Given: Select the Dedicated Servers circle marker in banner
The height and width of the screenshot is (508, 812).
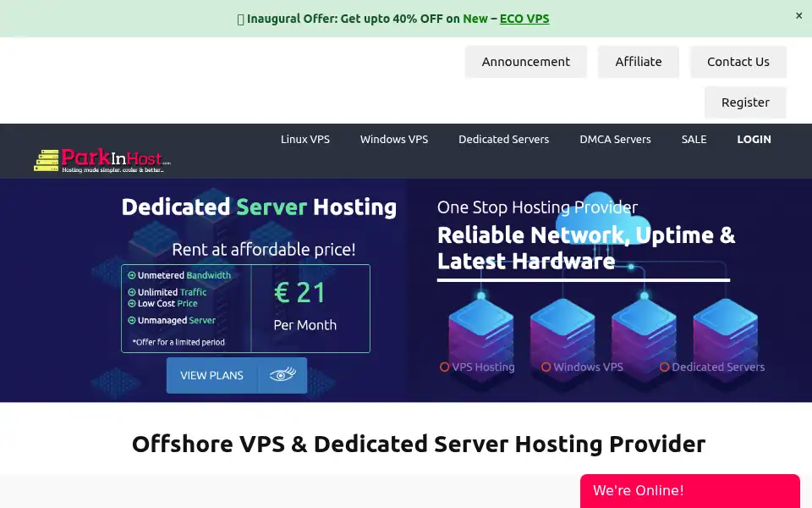Looking at the screenshot, I should pyautogui.click(x=665, y=367).
